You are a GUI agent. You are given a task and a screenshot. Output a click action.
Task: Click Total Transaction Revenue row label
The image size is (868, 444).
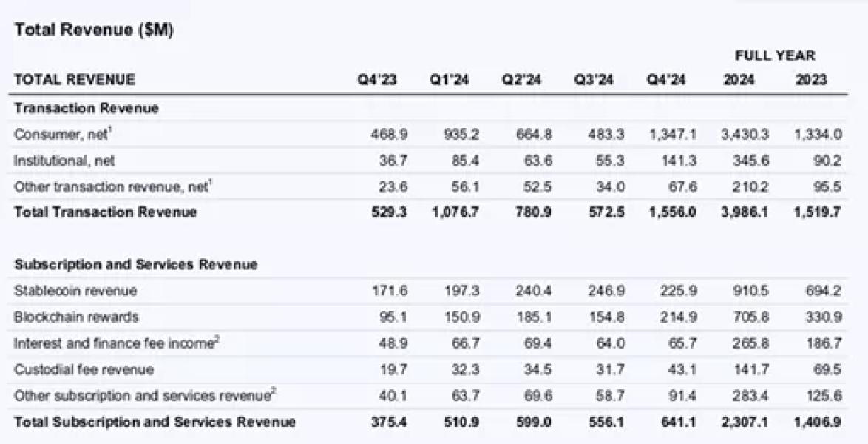point(105,212)
